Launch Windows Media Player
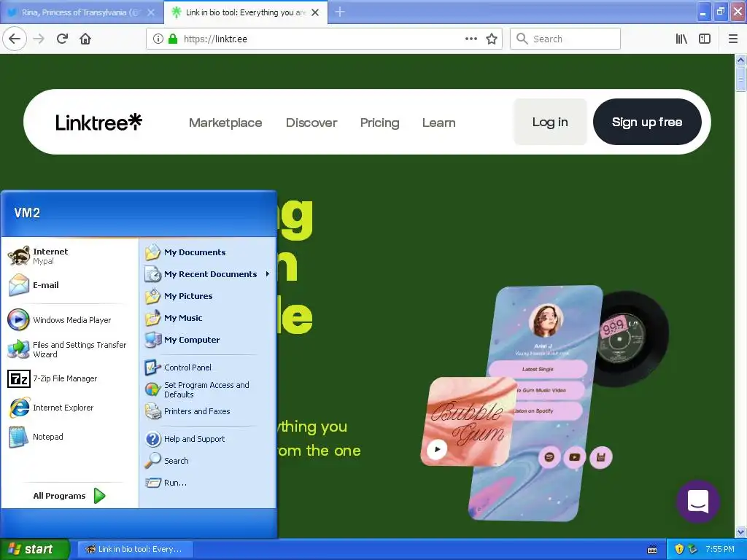The width and height of the screenshot is (747, 560). pyautogui.click(x=69, y=320)
